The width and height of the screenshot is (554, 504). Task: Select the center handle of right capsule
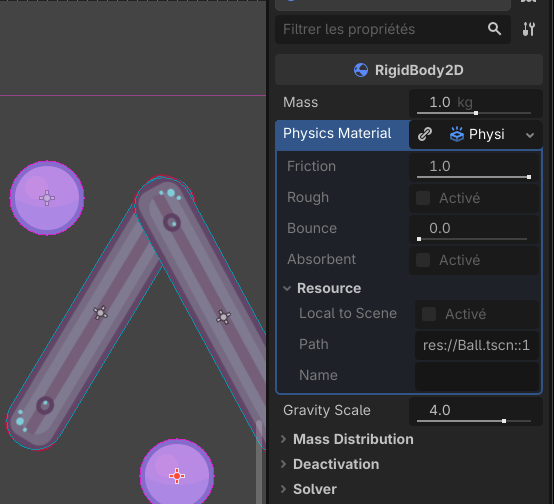223,317
